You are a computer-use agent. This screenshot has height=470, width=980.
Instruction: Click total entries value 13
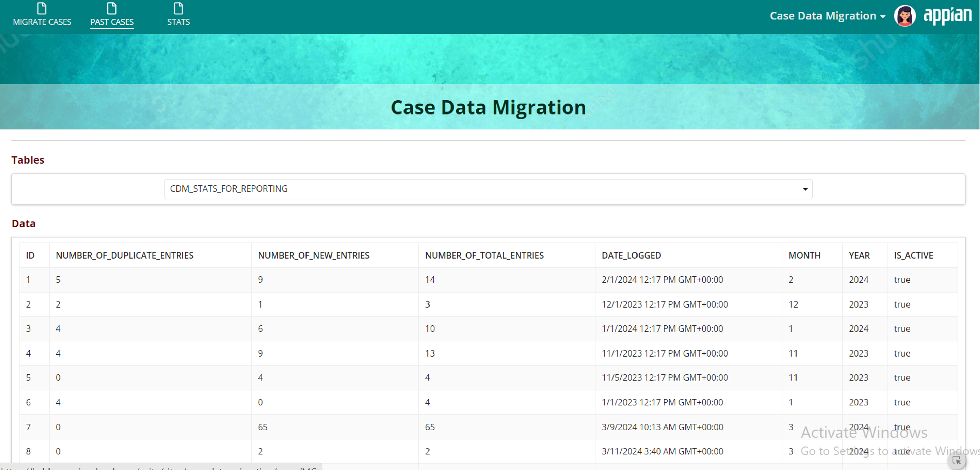pos(430,354)
